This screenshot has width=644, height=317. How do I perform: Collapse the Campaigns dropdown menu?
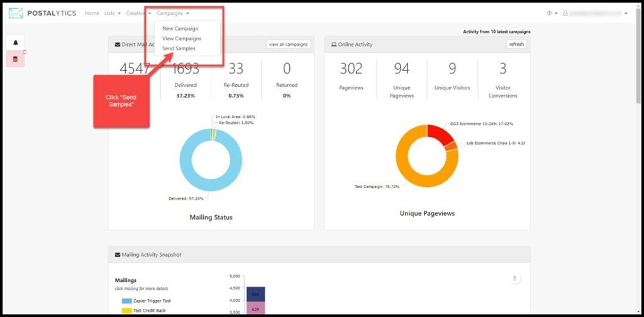[x=173, y=13]
